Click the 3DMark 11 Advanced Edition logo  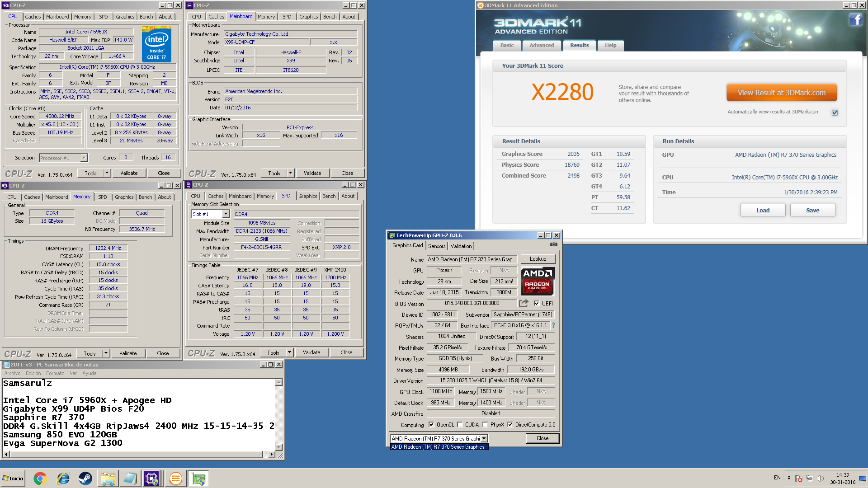(537, 26)
